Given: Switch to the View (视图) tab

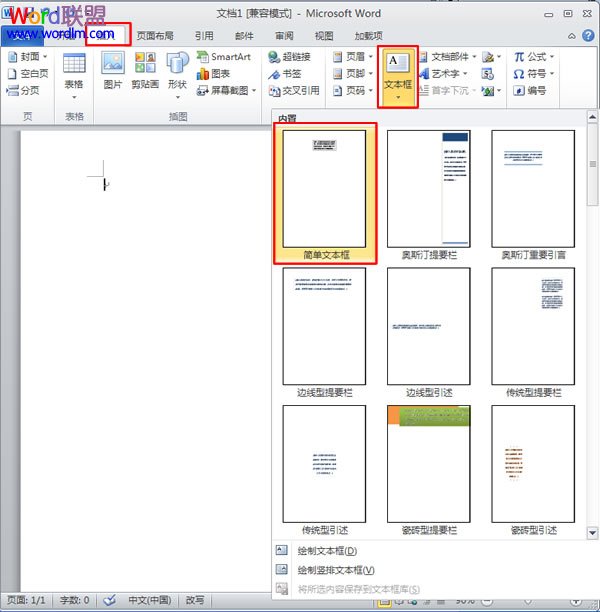Looking at the screenshot, I should click(x=324, y=36).
